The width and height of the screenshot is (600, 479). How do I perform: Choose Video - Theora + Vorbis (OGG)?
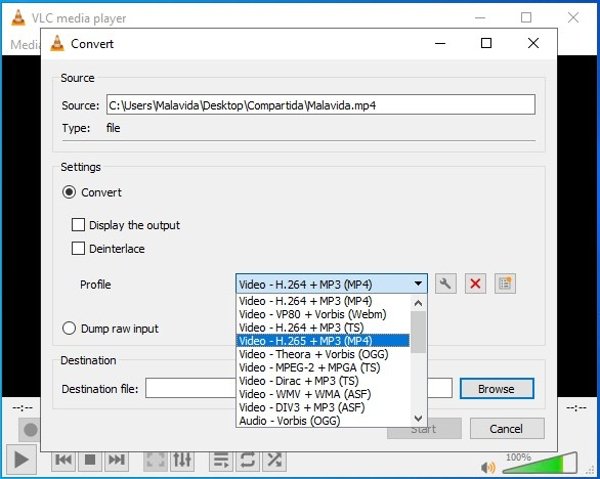click(x=323, y=354)
